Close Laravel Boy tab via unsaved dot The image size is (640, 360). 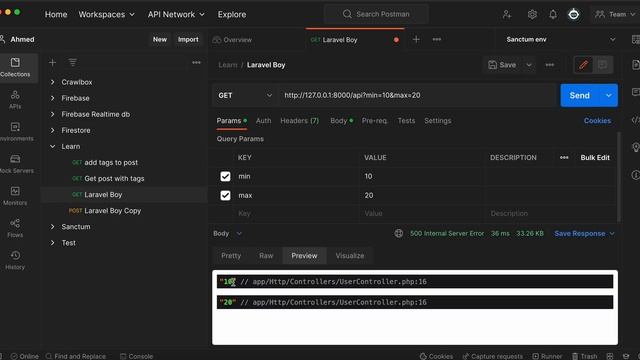pos(396,40)
